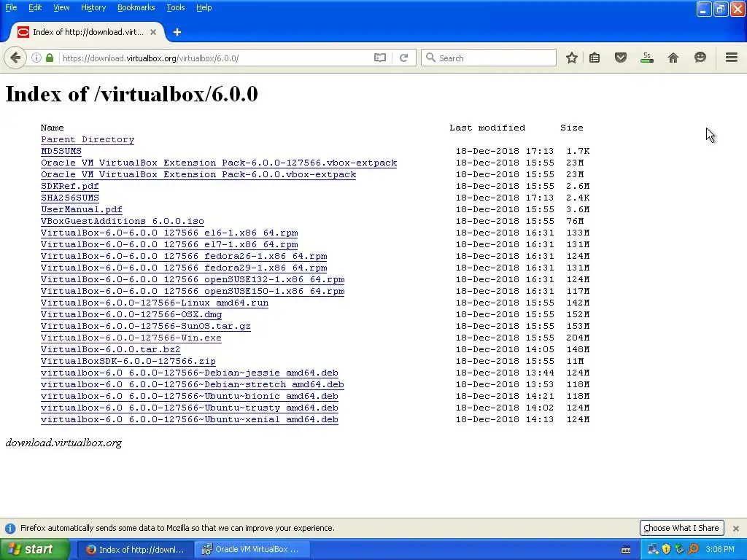Open the Help menu
Image resolution: width=747 pixels, height=560 pixels.
pos(204,7)
